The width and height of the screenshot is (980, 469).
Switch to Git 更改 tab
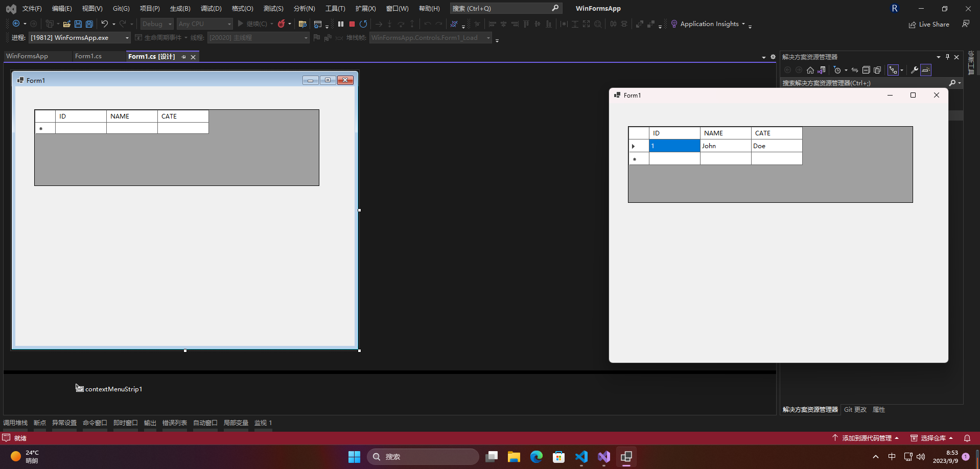855,410
